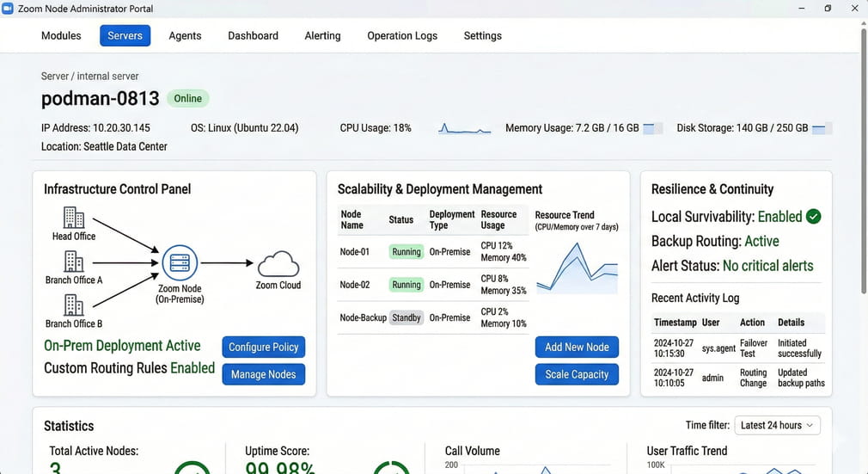Switch to the Alerting tab

point(322,36)
